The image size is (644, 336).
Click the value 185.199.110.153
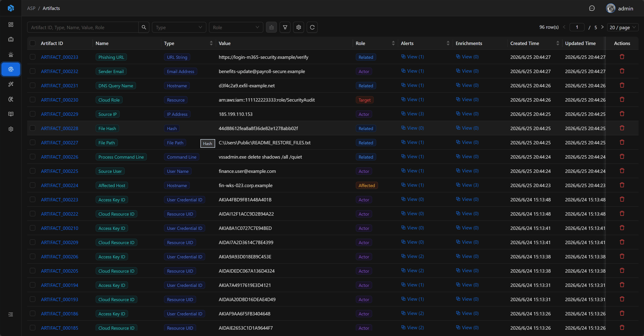click(x=235, y=114)
